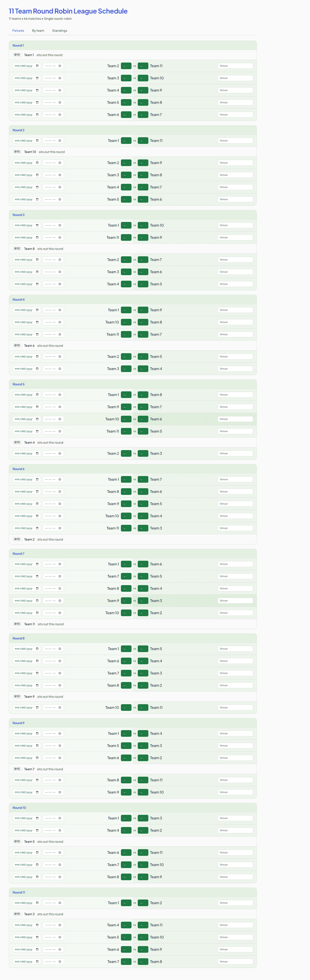Open calendar picker for Team 1 vs Team 10
The width and height of the screenshot is (310, 980).
37,225
